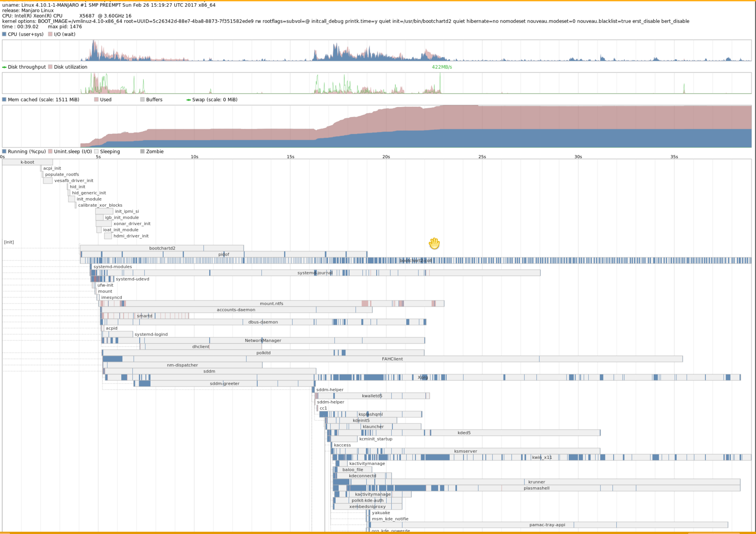This screenshot has width=756, height=534.
Task: Click the Mem cached legend swatch
Action: pyautogui.click(x=4, y=99)
